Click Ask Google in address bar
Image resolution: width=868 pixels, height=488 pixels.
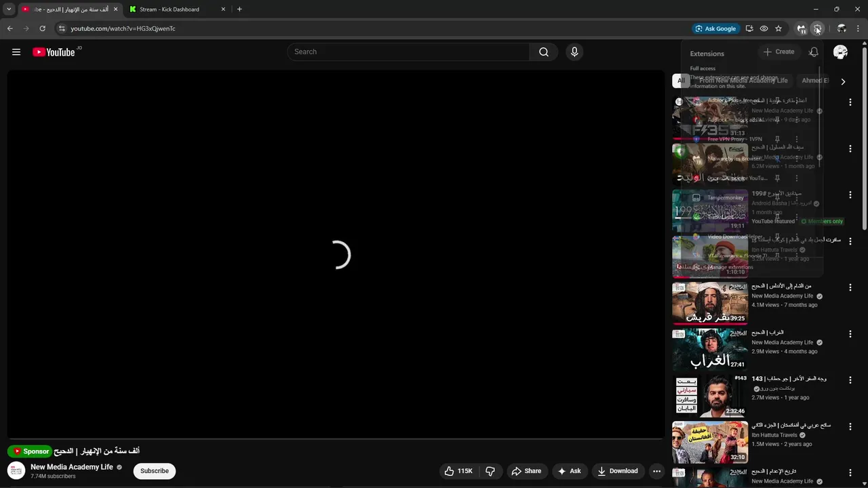click(715, 28)
